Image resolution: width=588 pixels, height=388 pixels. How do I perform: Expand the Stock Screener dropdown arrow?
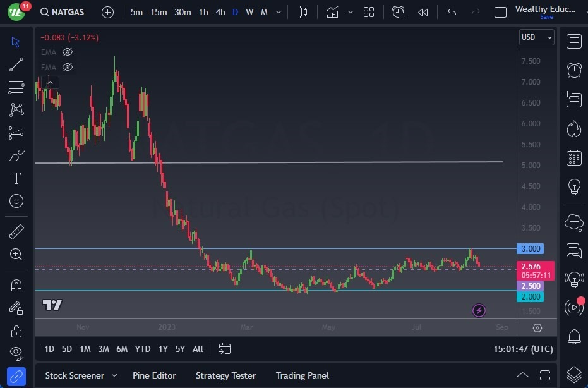tap(114, 375)
